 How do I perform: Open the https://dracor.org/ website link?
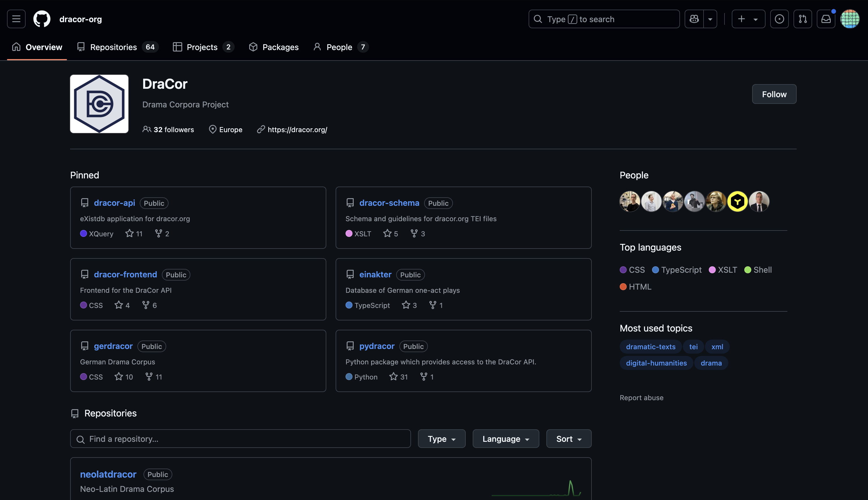pyautogui.click(x=297, y=130)
